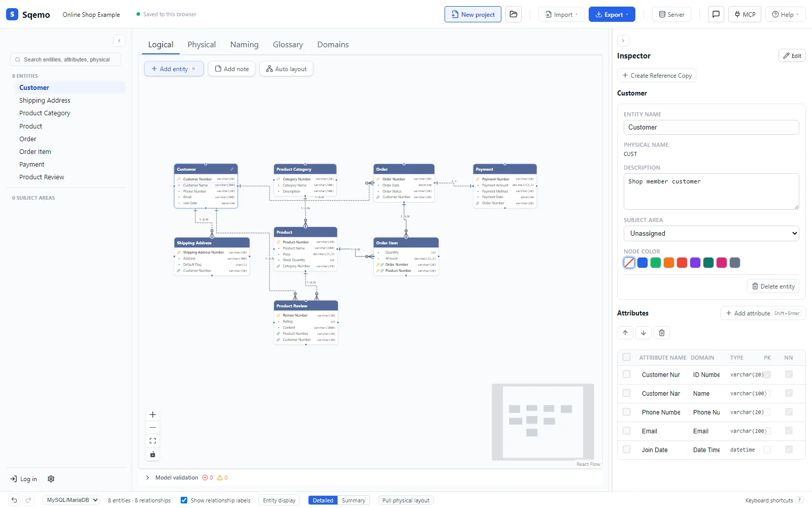Click the entity search field

point(66,59)
